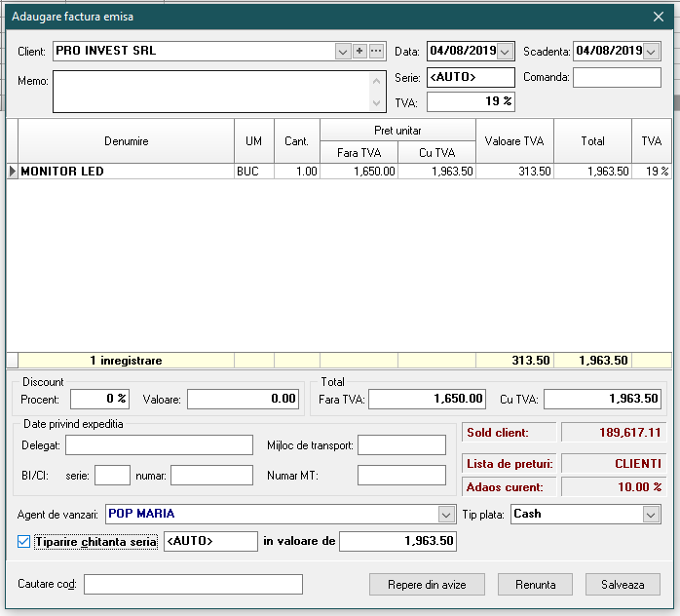Open the Scadenta date picker dropdown
The image size is (680, 616).
click(x=652, y=52)
